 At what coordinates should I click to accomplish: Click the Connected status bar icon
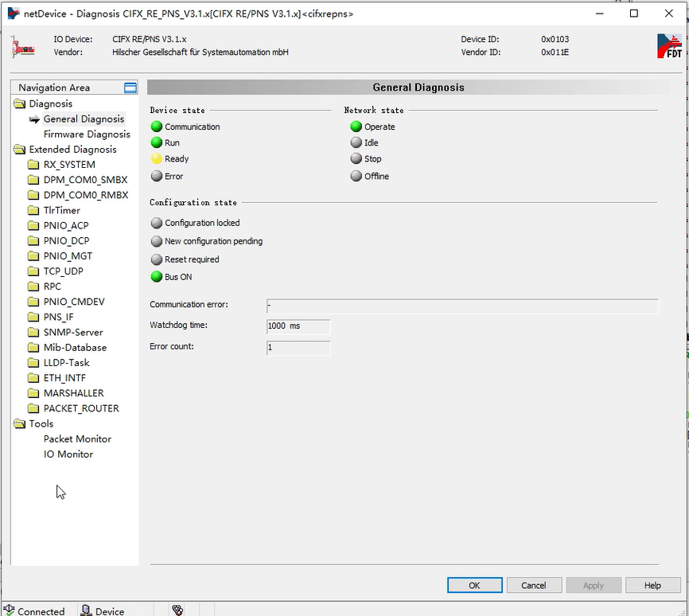9,610
